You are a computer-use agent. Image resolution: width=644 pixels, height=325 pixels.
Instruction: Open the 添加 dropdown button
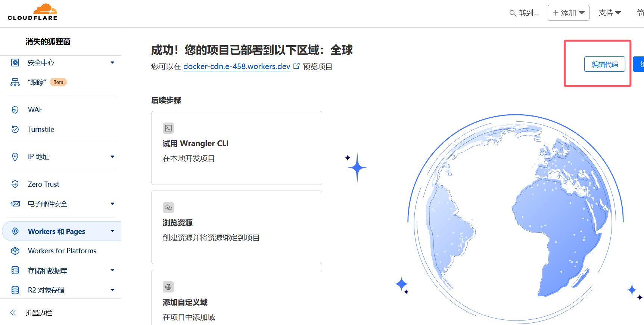pos(568,13)
